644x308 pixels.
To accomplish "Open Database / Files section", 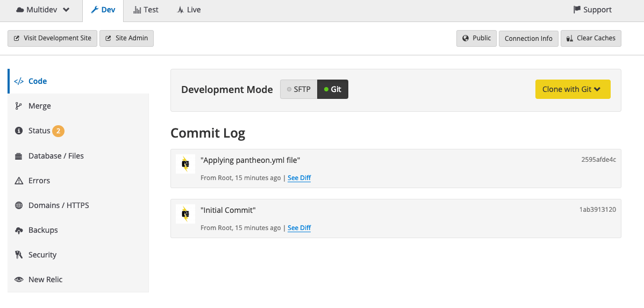I will pyautogui.click(x=78, y=156).
